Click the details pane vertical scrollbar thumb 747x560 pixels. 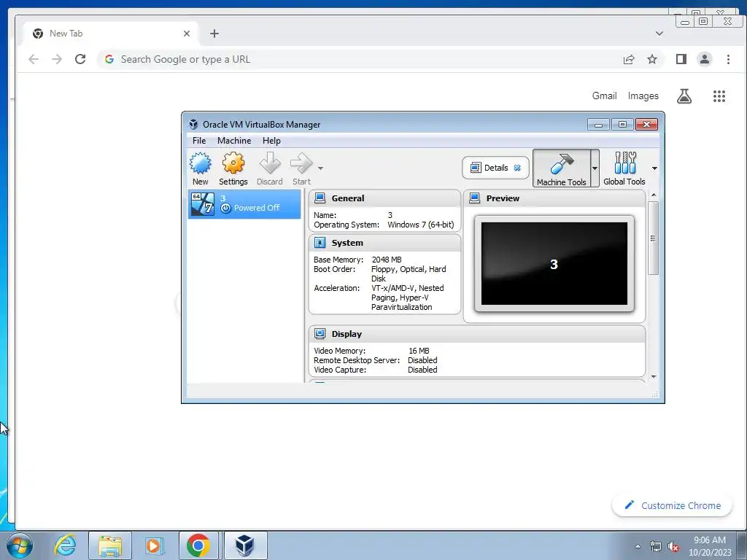tap(653, 238)
